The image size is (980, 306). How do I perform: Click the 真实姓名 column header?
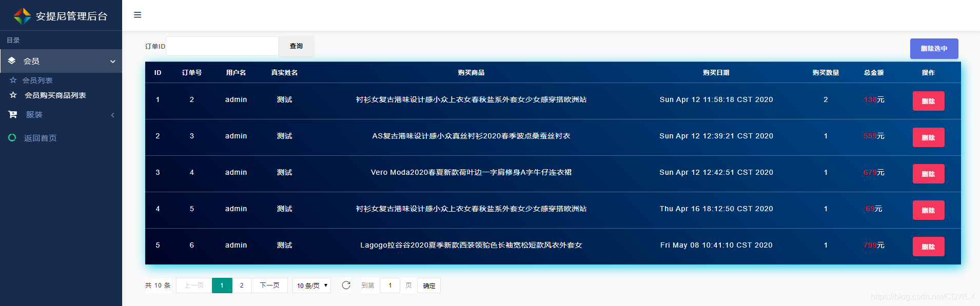(x=284, y=73)
